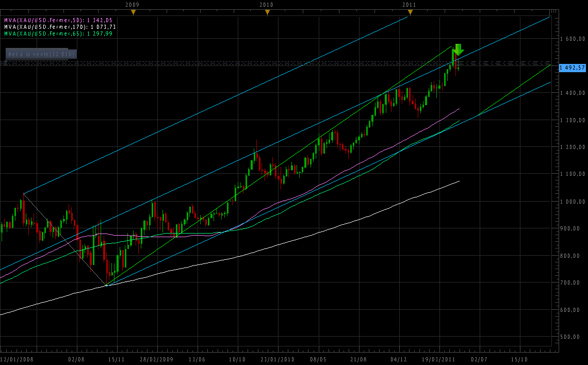Click the orange triangle marker under 2011

tap(410, 13)
